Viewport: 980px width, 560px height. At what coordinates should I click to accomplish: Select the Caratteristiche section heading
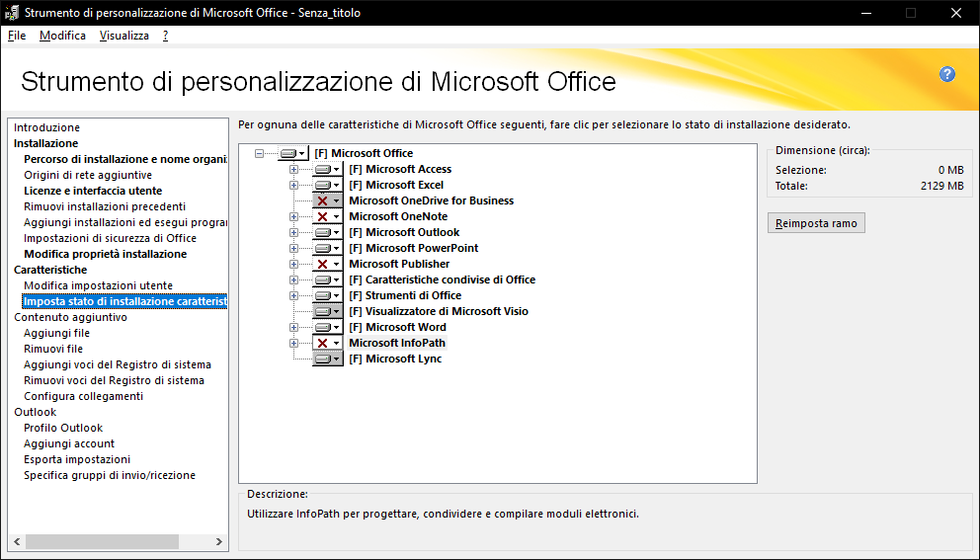(50, 270)
